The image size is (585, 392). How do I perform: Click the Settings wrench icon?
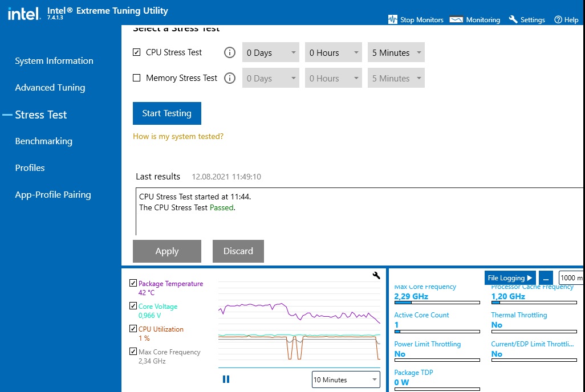tap(513, 19)
